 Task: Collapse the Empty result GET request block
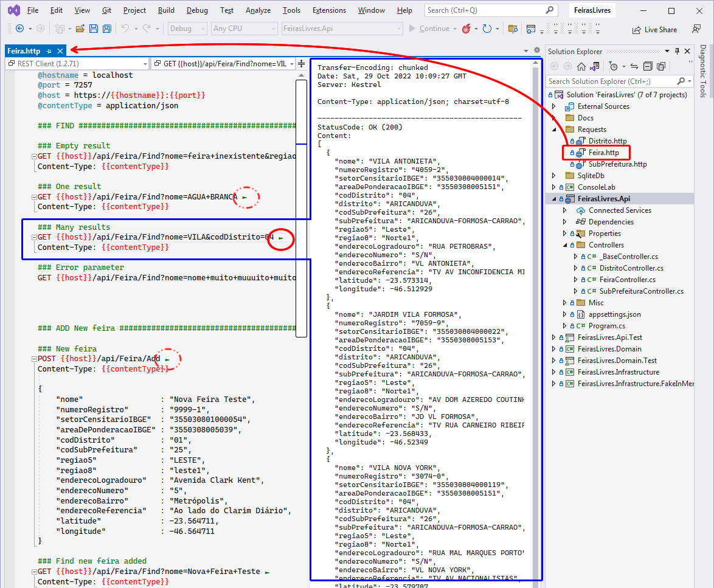(34, 156)
